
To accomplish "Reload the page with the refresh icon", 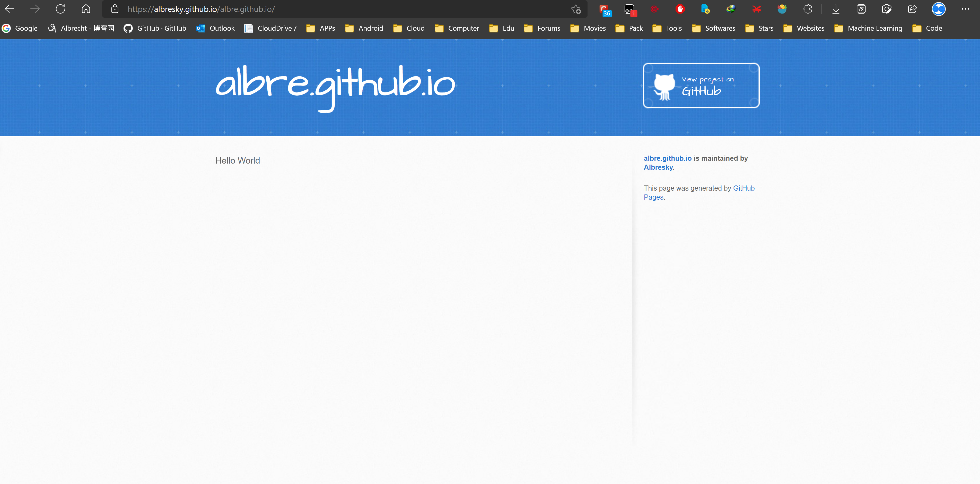I will (x=60, y=9).
